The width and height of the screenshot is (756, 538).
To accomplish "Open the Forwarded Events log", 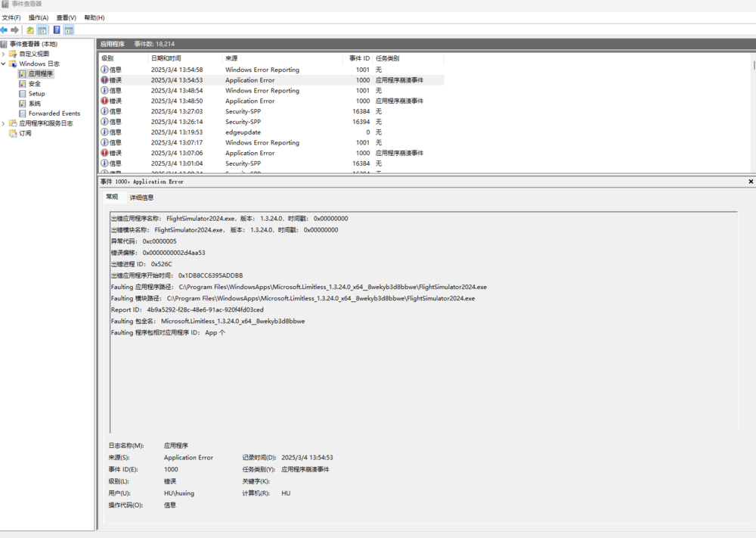I will [x=54, y=114].
